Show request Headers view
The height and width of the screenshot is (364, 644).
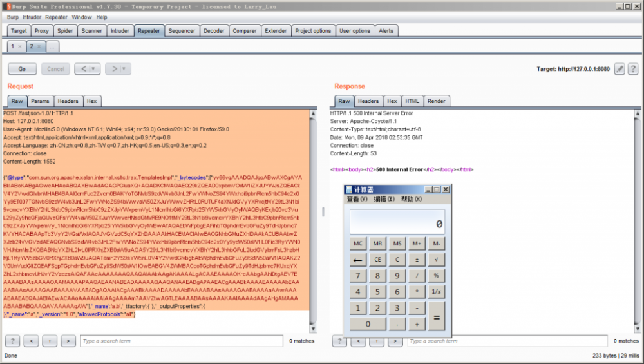coord(68,101)
